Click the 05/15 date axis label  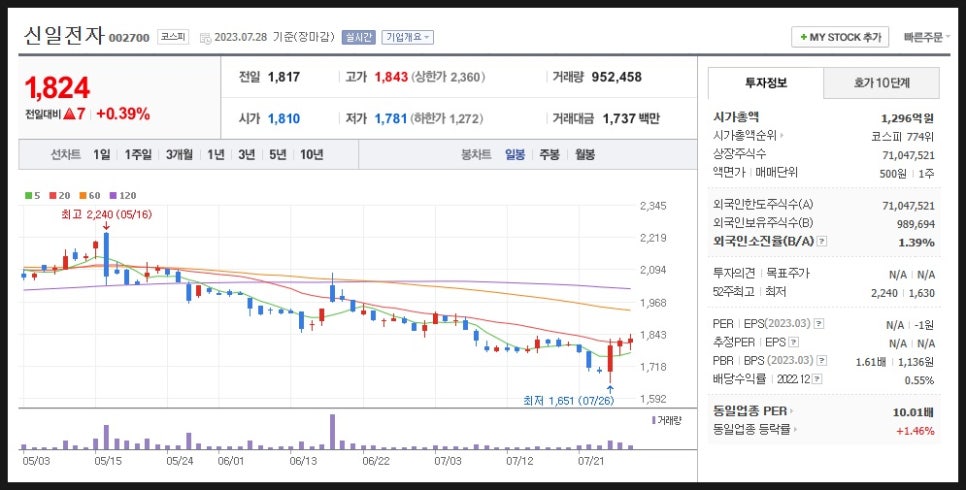108,460
